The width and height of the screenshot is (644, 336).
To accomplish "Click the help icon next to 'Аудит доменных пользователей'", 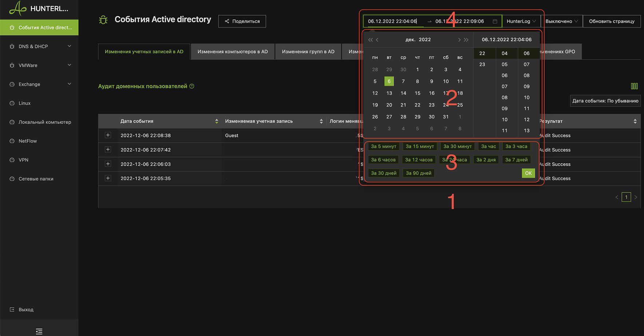I will (x=192, y=86).
